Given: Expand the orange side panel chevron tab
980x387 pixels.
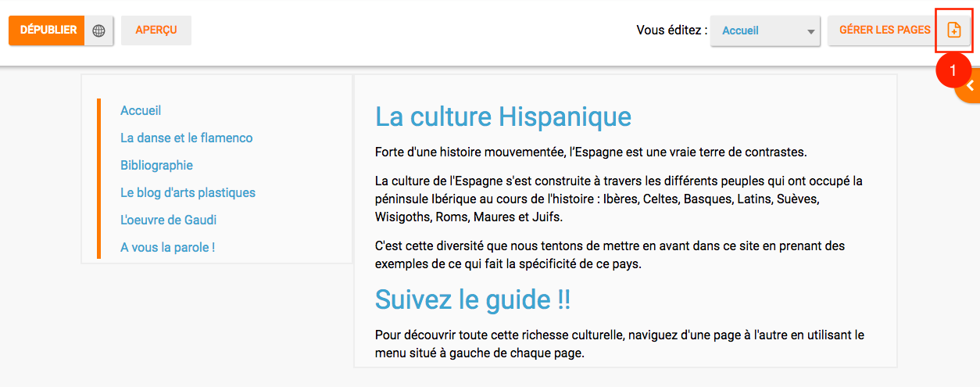Looking at the screenshot, I should point(969,86).
